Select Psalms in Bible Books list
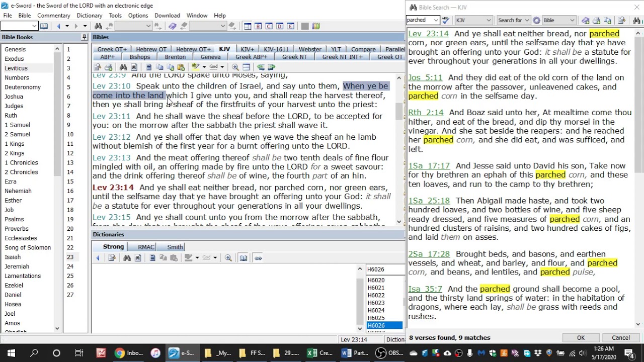Image resolution: width=644 pixels, height=362 pixels. coord(14,219)
